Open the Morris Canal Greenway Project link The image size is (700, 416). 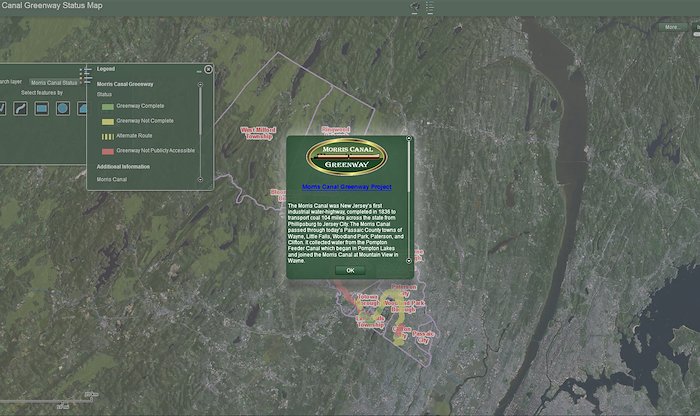point(347,187)
